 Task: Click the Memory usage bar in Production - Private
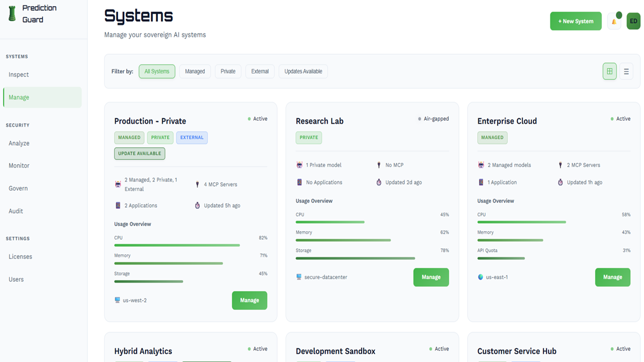191,263
